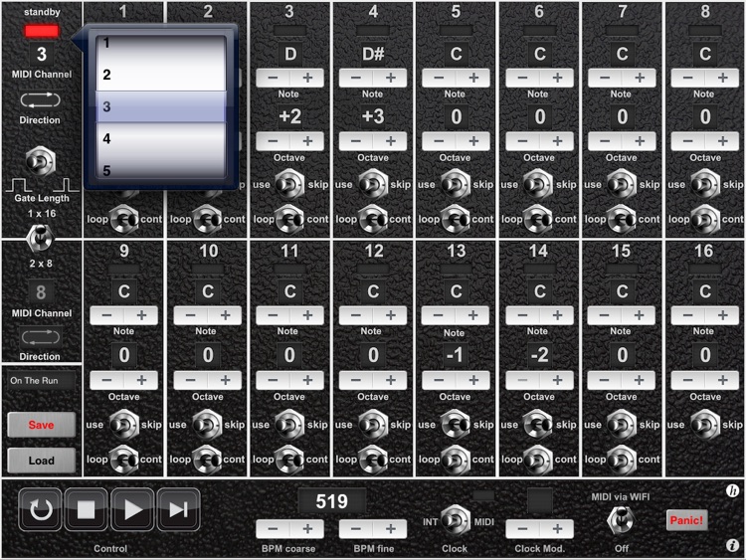The width and height of the screenshot is (746, 560).
Task: Decrease Clock Mod. with minus
Action: pyautogui.click(x=522, y=528)
